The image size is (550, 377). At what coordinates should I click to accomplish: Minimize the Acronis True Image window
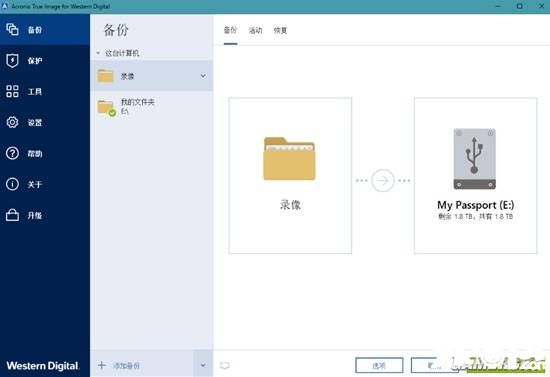click(x=498, y=6)
